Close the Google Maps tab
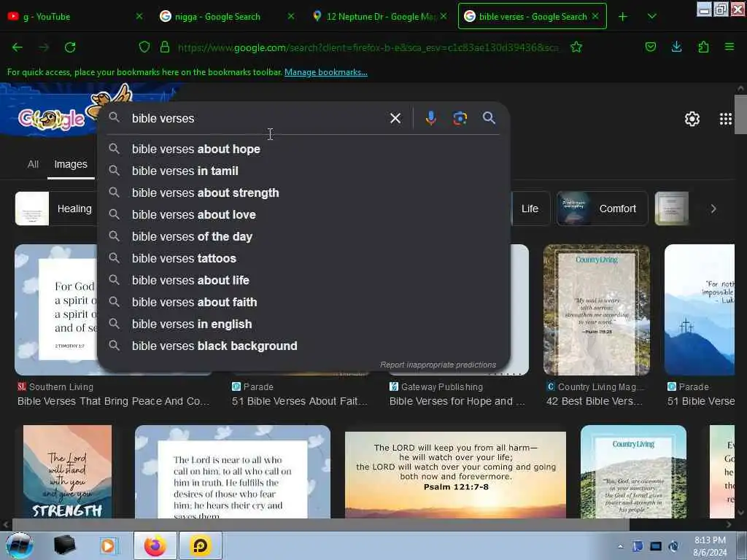The image size is (747, 560). 444,16
